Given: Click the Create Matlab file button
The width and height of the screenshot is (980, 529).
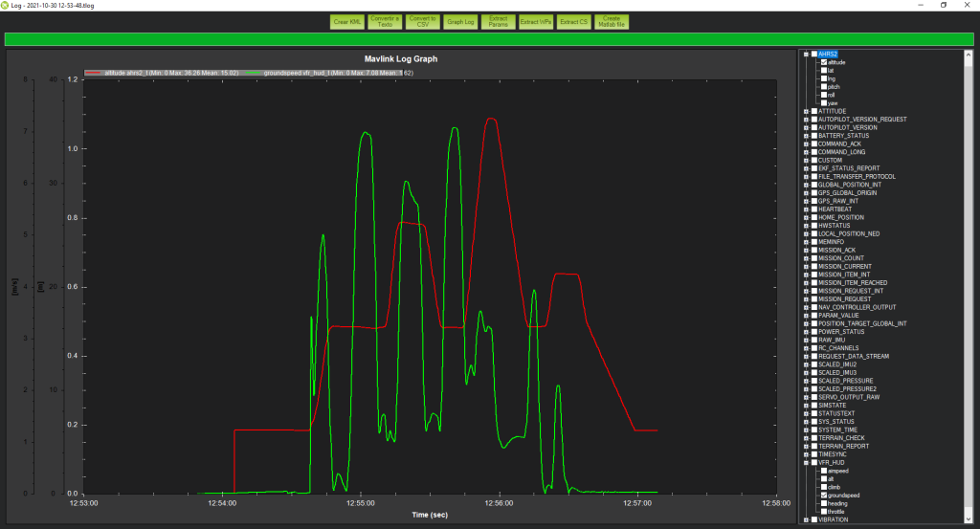Looking at the screenshot, I should point(610,21).
